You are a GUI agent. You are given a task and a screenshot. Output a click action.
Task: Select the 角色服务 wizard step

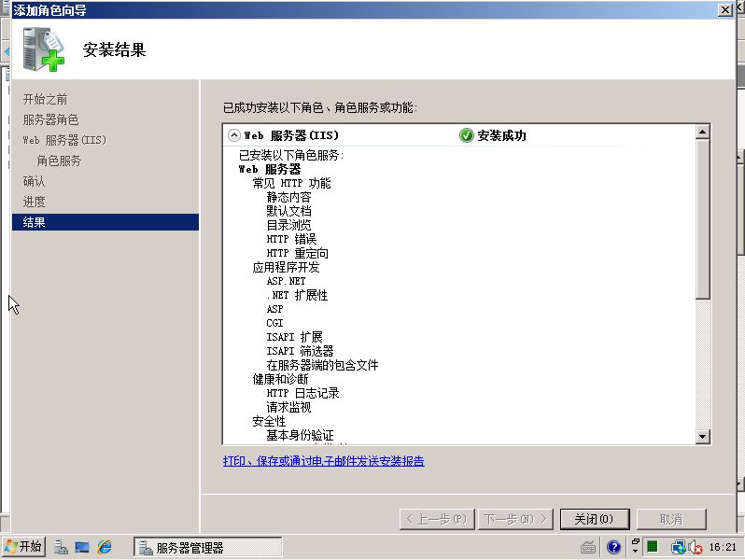click(59, 161)
